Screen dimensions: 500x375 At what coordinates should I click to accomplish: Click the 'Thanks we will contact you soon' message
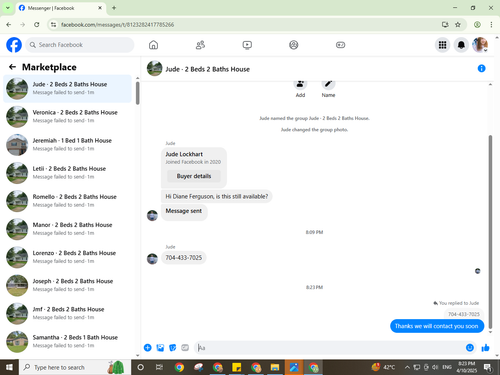coord(437,326)
